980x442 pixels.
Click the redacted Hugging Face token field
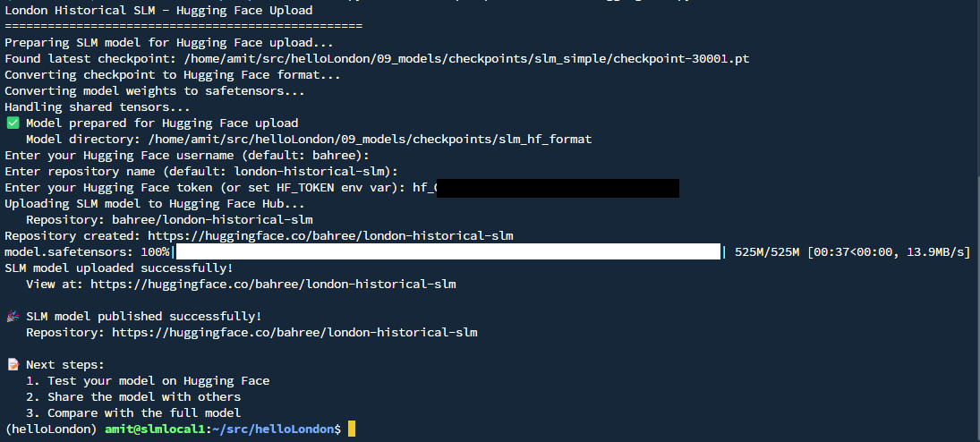559,188
